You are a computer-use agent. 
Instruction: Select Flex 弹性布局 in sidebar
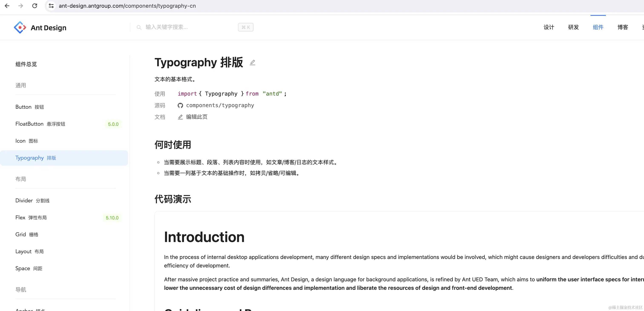point(31,217)
